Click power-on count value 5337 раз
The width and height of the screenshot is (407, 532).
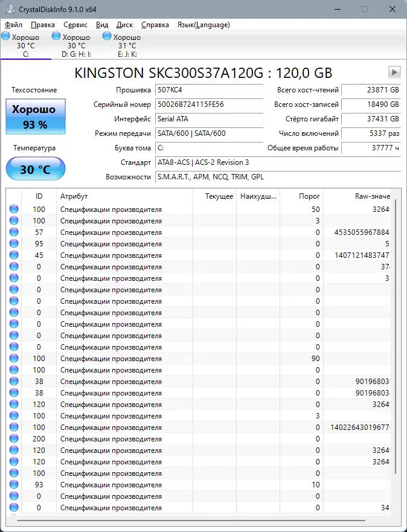coord(371,133)
